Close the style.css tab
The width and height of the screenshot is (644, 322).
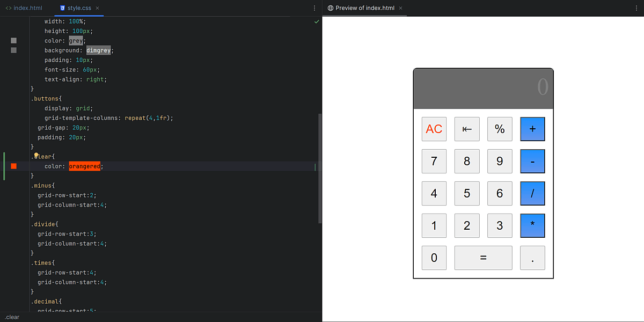click(98, 8)
